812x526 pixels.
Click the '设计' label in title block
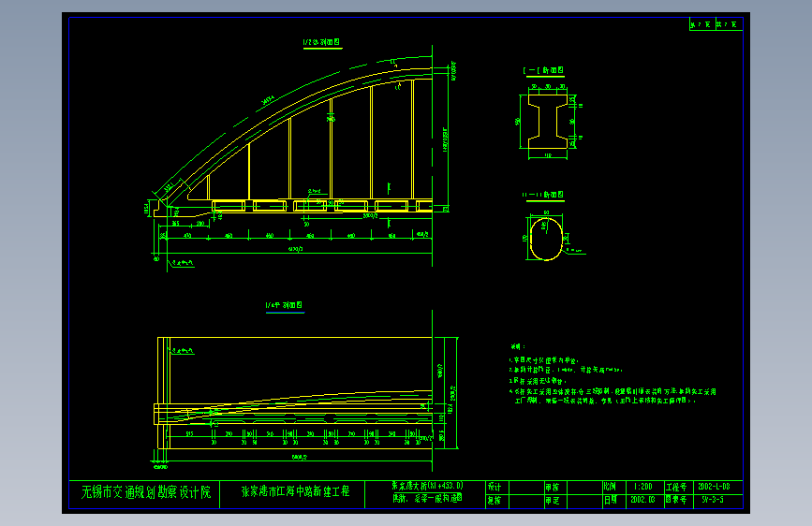[x=495, y=487]
